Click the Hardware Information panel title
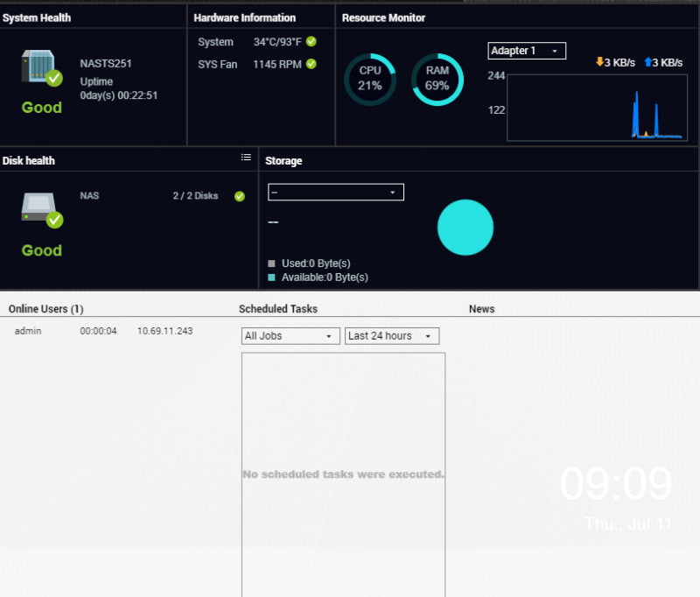This screenshot has height=597, width=700. coord(245,18)
